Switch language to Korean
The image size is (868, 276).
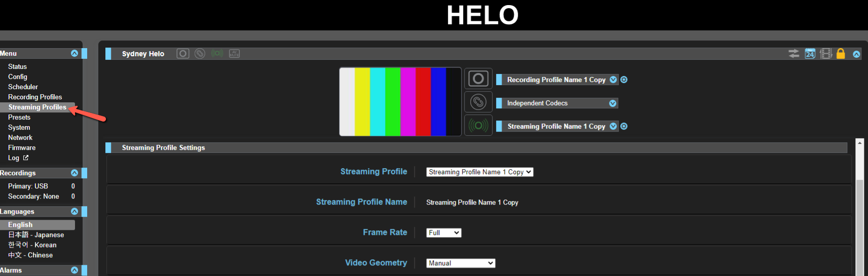pos(32,245)
